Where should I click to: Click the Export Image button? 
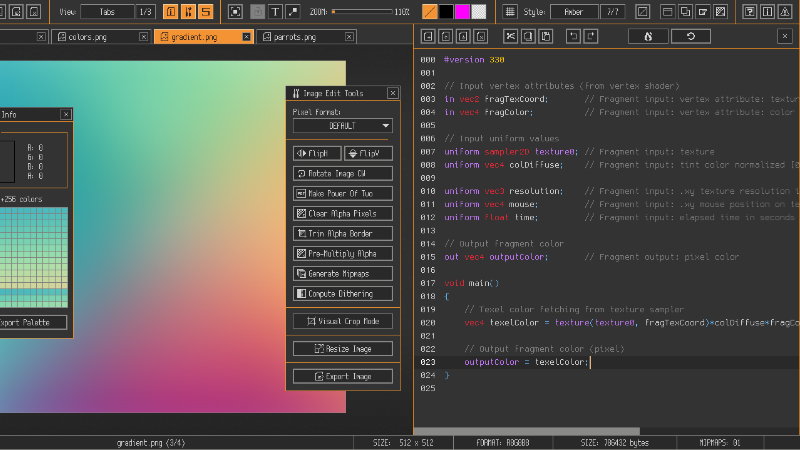coord(342,376)
